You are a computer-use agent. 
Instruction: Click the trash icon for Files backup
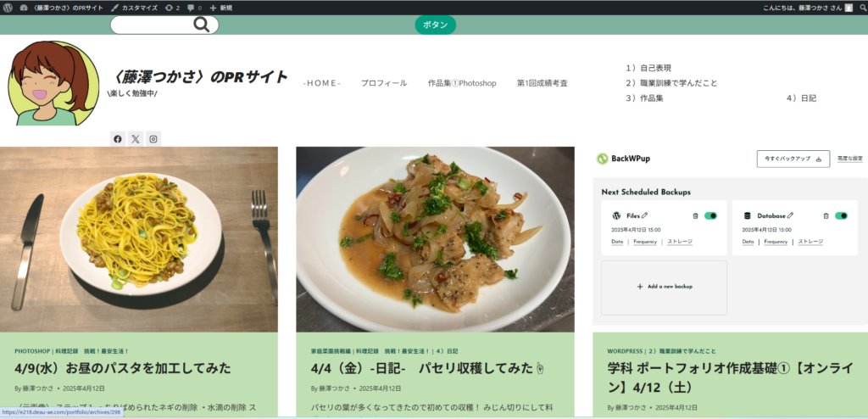point(695,215)
